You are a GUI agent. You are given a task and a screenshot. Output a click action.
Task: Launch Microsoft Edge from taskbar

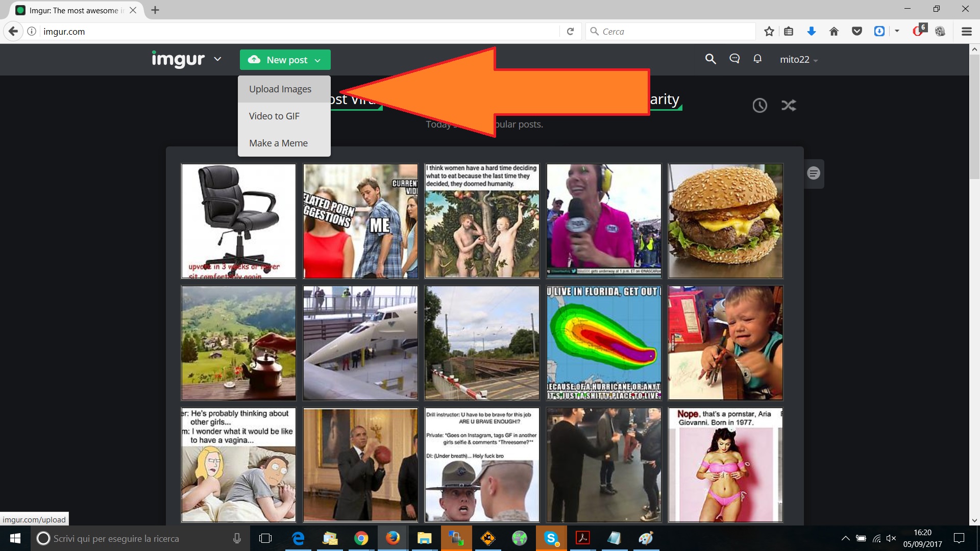click(x=298, y=538)
